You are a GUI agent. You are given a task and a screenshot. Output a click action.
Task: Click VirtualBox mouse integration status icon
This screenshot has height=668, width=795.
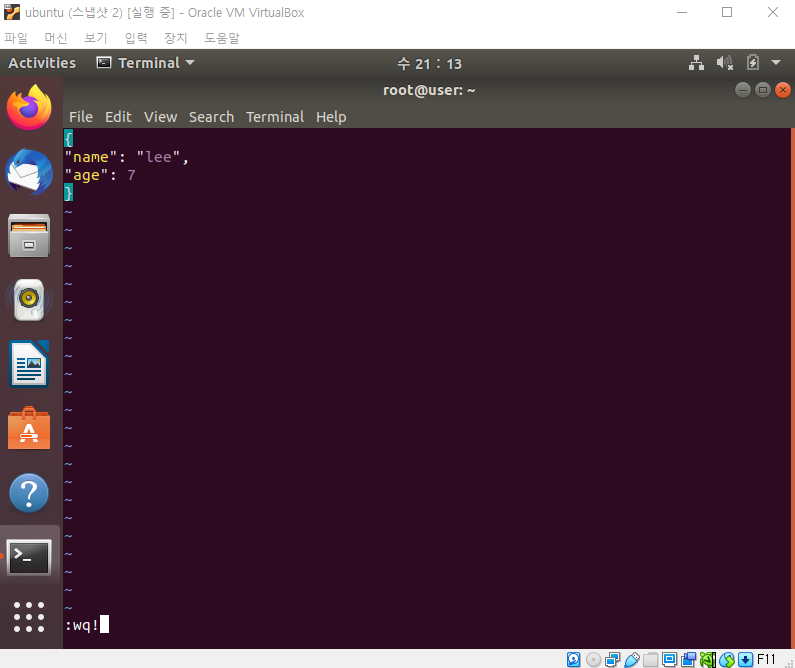[x=727, y=659]
